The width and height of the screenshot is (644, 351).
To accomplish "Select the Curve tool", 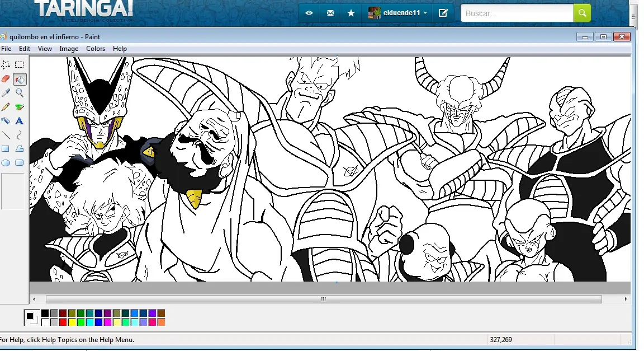I will click(20, 135).
